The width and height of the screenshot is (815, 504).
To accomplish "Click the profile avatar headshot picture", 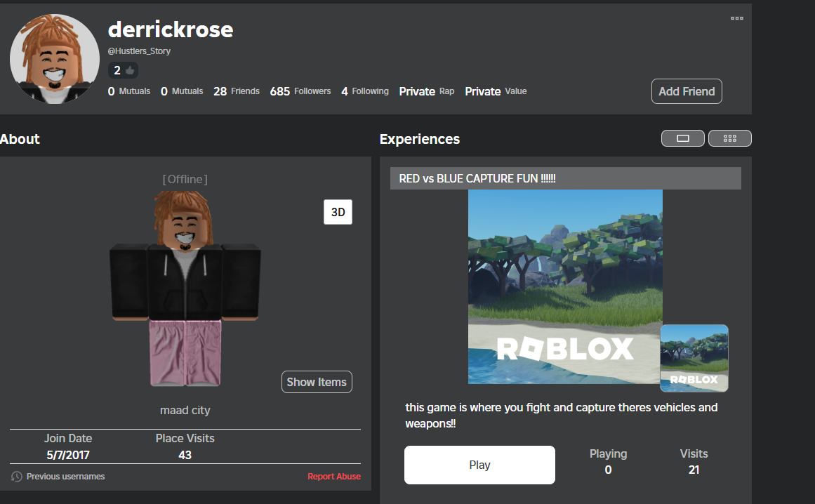I will tap(55, 59).
